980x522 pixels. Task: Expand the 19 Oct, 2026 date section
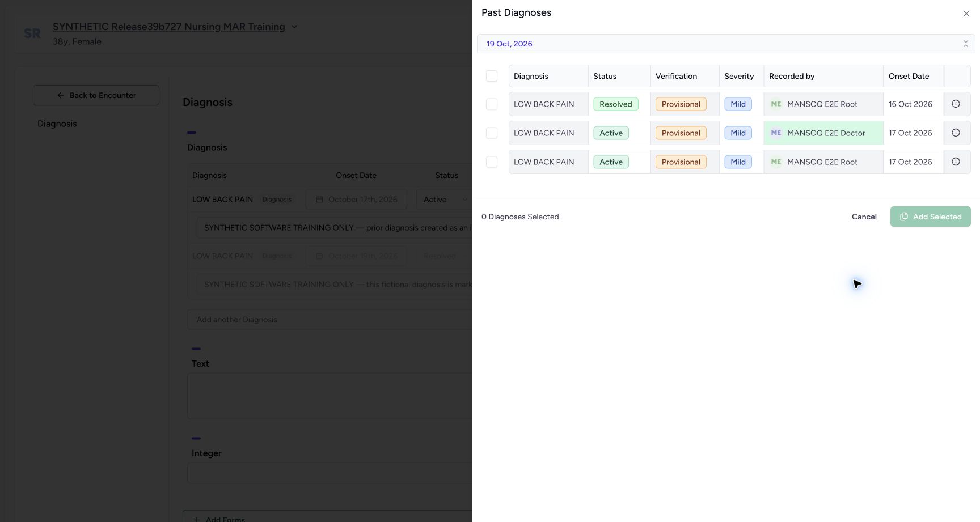(x=726, y=44)
